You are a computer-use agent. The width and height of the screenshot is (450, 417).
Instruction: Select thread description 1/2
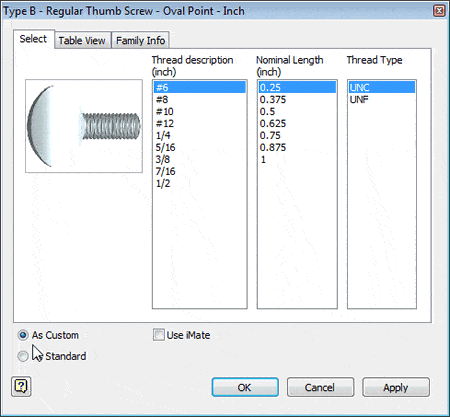click(200, 184)
